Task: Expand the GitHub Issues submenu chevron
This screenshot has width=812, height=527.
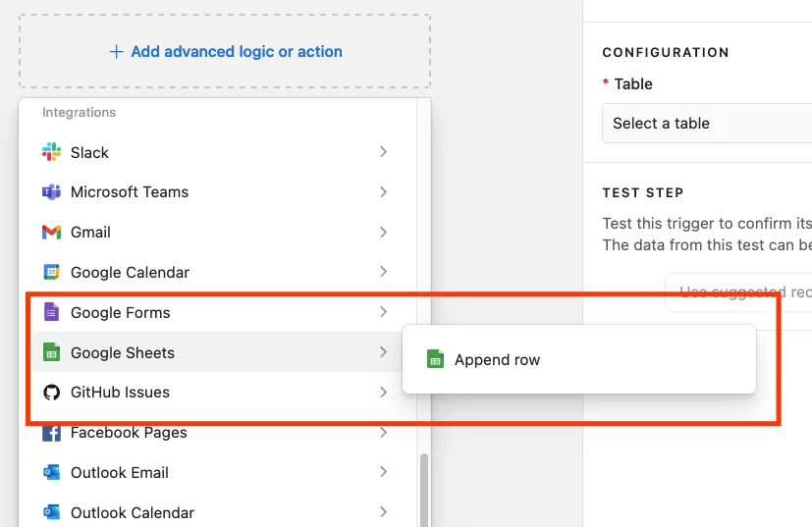Action: point(383,392)
